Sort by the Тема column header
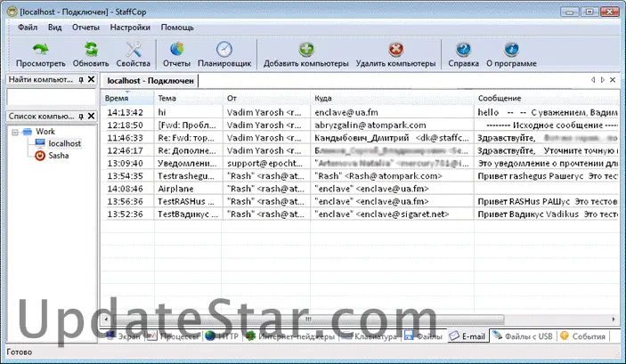The width and height of the screenshot is (626, 364). click(x=189, y=98)
